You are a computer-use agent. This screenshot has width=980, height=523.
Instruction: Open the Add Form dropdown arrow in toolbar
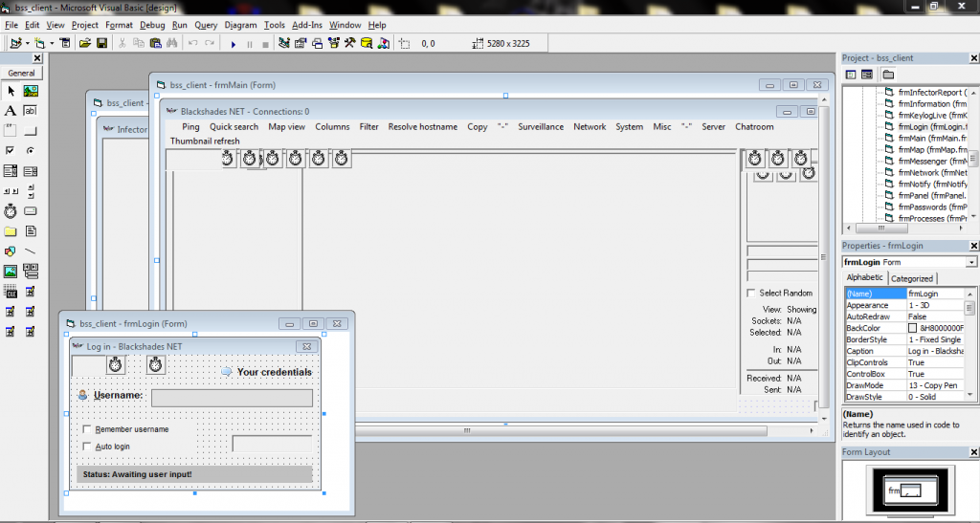click(x=52, y=44)
